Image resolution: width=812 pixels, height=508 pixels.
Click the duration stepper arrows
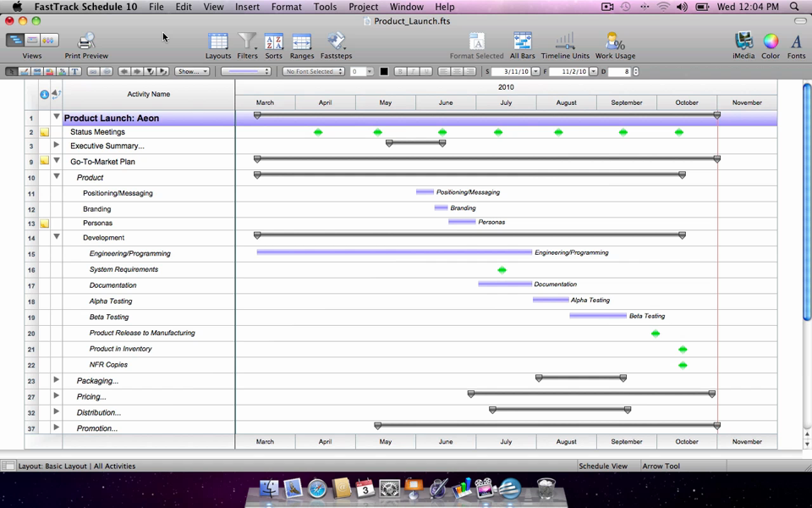[635, 71]
